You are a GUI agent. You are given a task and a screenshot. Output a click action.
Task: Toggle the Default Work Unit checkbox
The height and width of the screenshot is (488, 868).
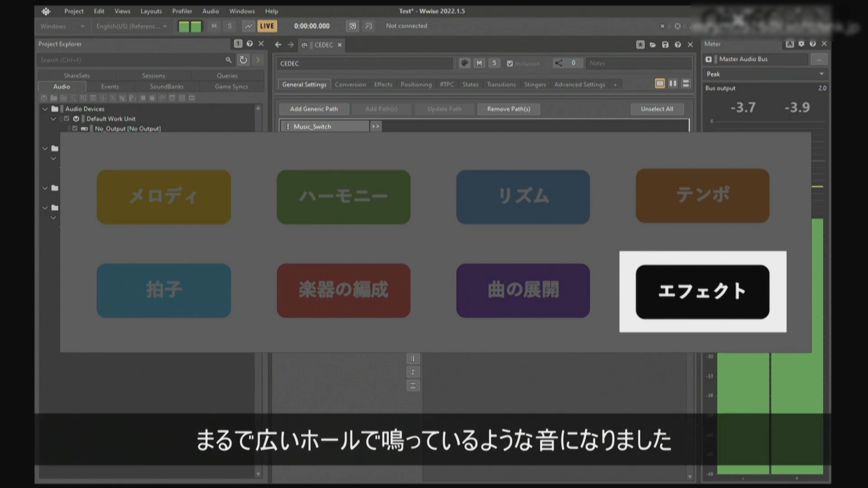coord(66,119)
